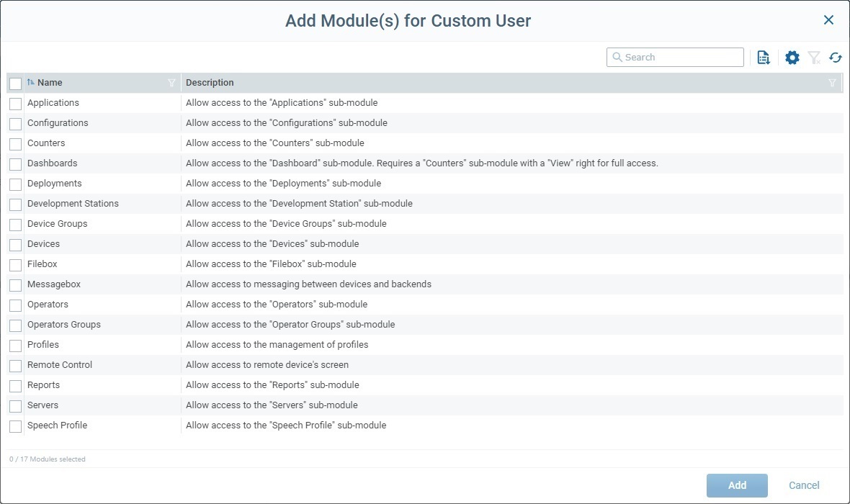The width and height of the screenshot is (850, 504).
Task: Click the export list icon
Action: 764,57
